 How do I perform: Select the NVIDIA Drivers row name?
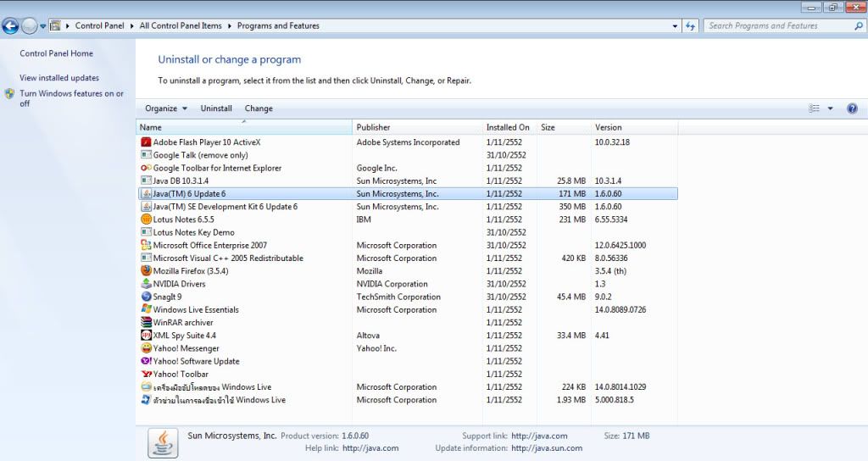(179, 284)
